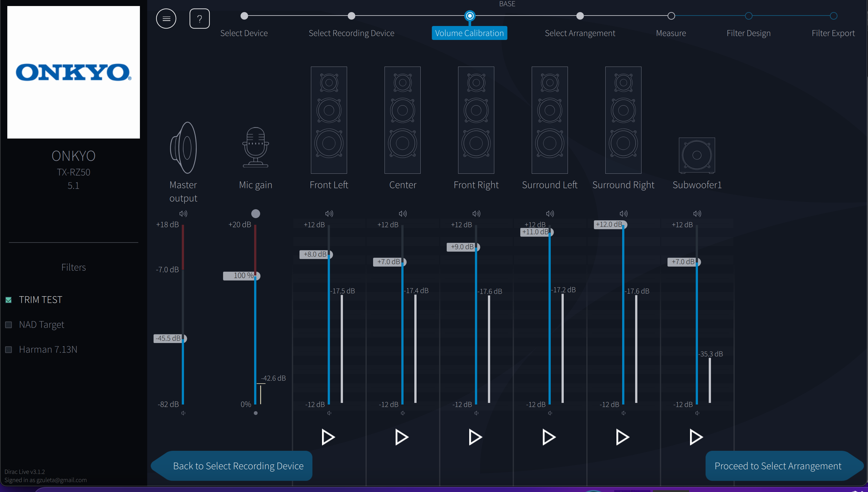The height and width of the screenshot is (492, 868).
Task: Enable the NAD Target filter checkbox
Action: tap(9, 325)
